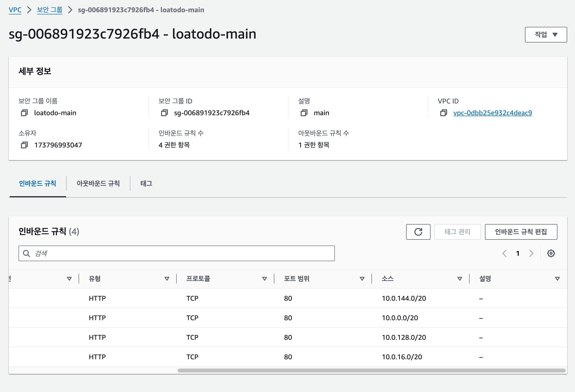Focus the 검색 search field
The image size is (575, 392).
[177, 253]
